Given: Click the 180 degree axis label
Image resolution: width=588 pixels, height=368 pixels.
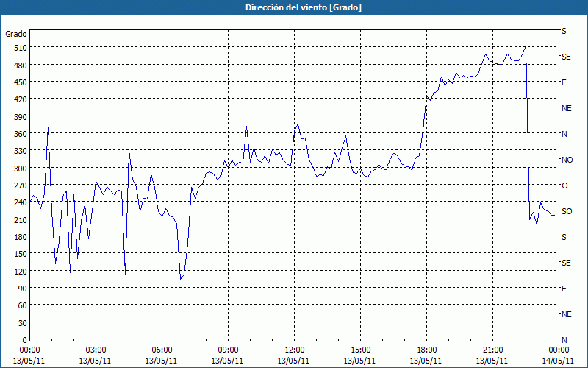Looking at the screenshot, I should point(21,237).
